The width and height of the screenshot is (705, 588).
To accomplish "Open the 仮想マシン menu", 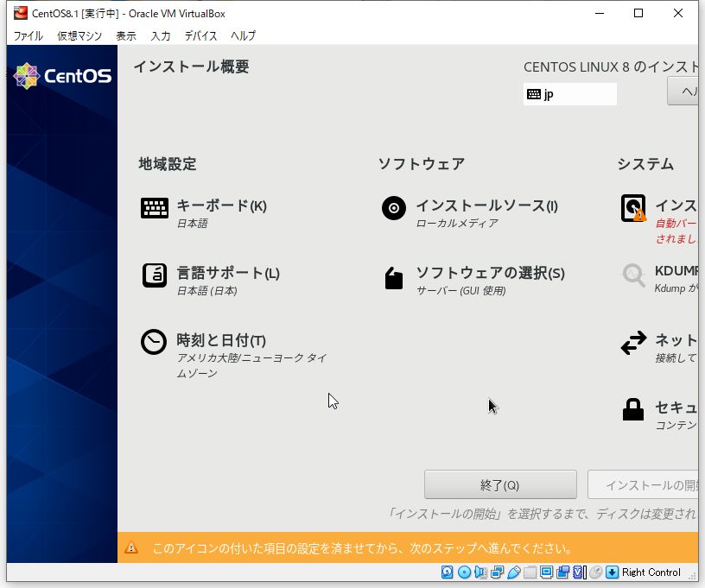I will [79, 35].
